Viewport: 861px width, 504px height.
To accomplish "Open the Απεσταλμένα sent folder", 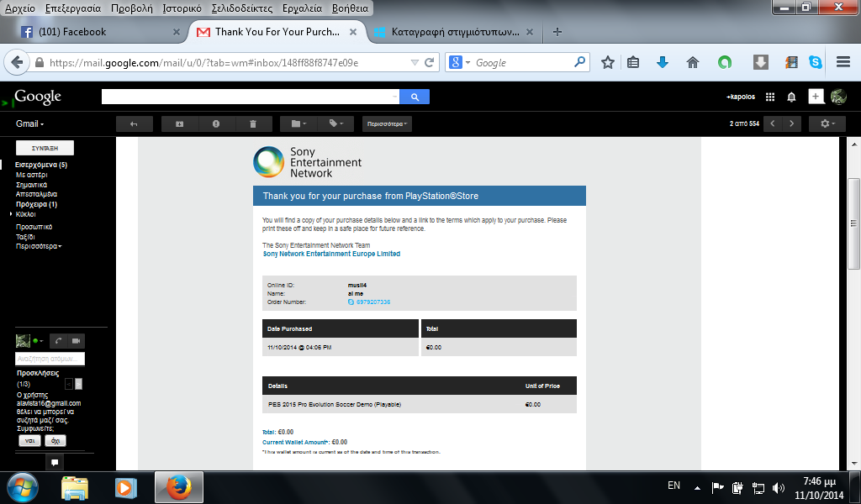I will [36, 194].
